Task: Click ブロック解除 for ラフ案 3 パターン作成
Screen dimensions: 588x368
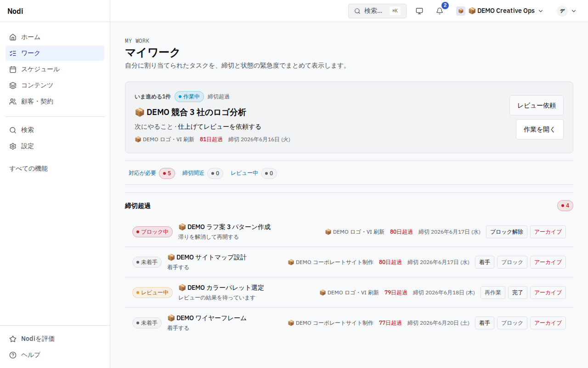Action: [x=507, y=232]
